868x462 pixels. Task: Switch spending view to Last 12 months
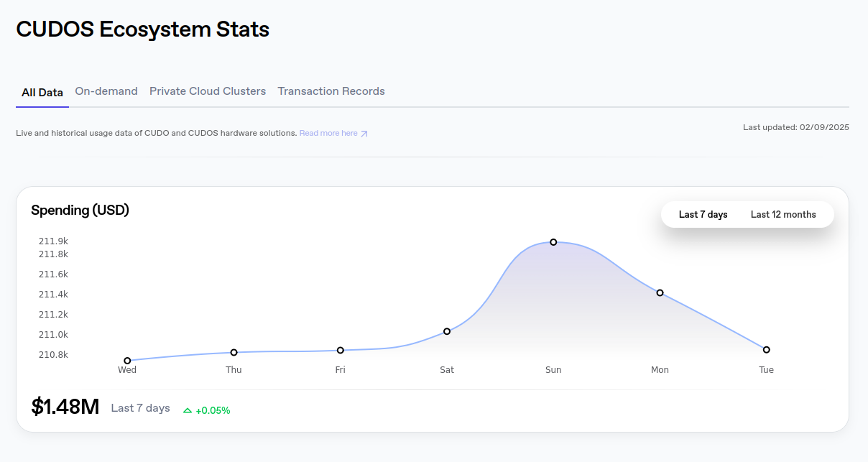(783, 214)
